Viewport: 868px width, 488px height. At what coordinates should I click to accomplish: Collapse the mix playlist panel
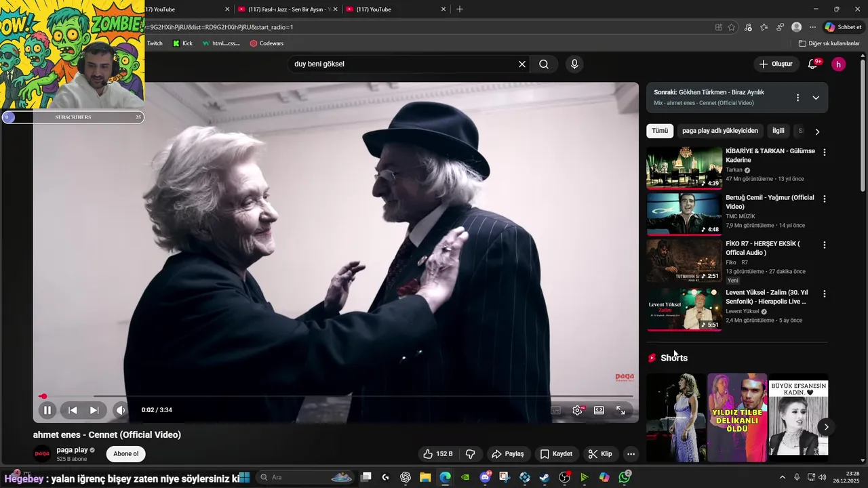click(816, 98)
